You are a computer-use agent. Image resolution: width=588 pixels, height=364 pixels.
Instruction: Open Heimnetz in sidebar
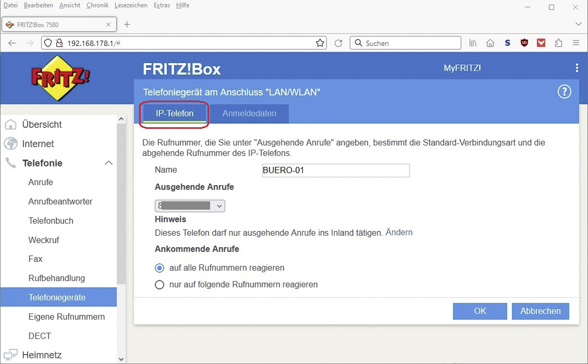tap(42, 355)
